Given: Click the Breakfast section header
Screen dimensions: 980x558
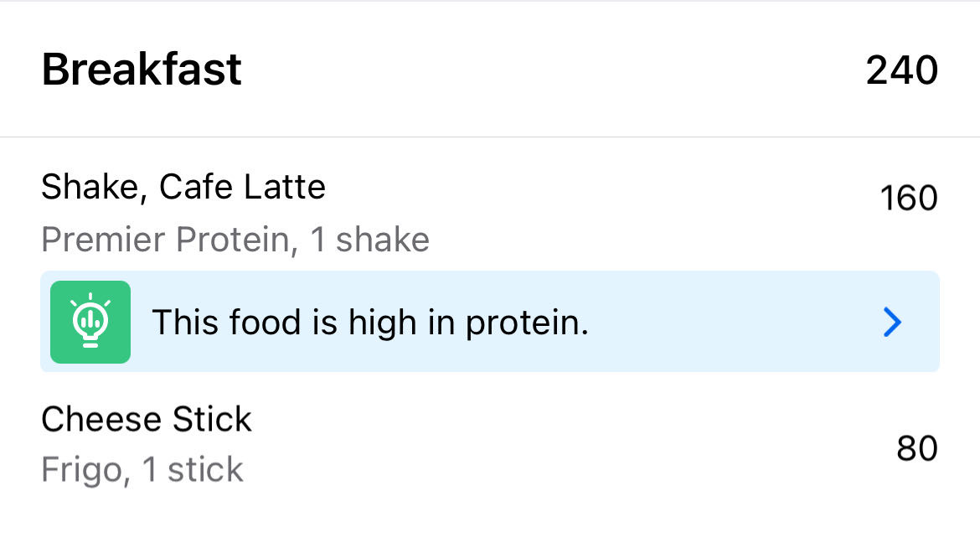Looking at the screenshot, I should 141,69.
